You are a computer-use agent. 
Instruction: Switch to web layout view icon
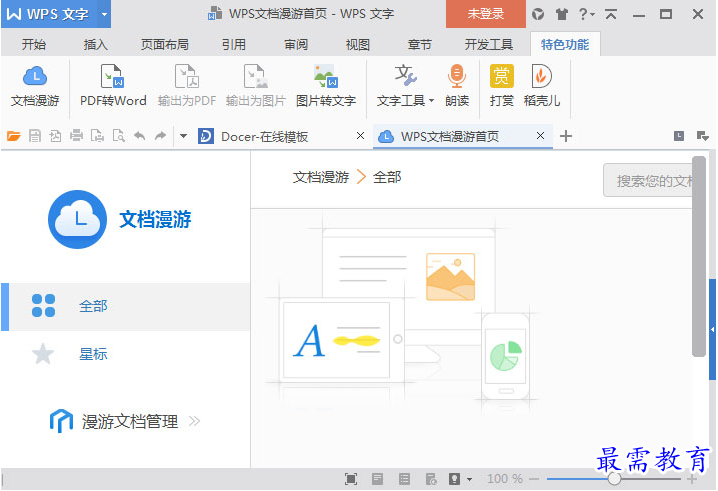pyautogui.click(x=431, y=479)
